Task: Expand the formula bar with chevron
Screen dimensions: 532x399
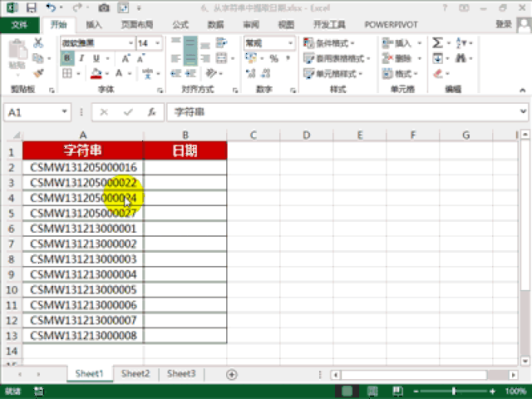Action: coord(523,111)
